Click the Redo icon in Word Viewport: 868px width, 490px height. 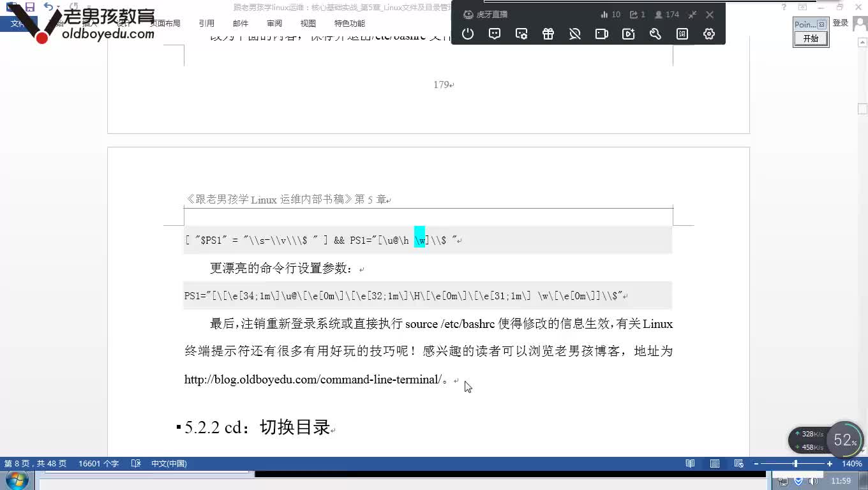point(74,7)
